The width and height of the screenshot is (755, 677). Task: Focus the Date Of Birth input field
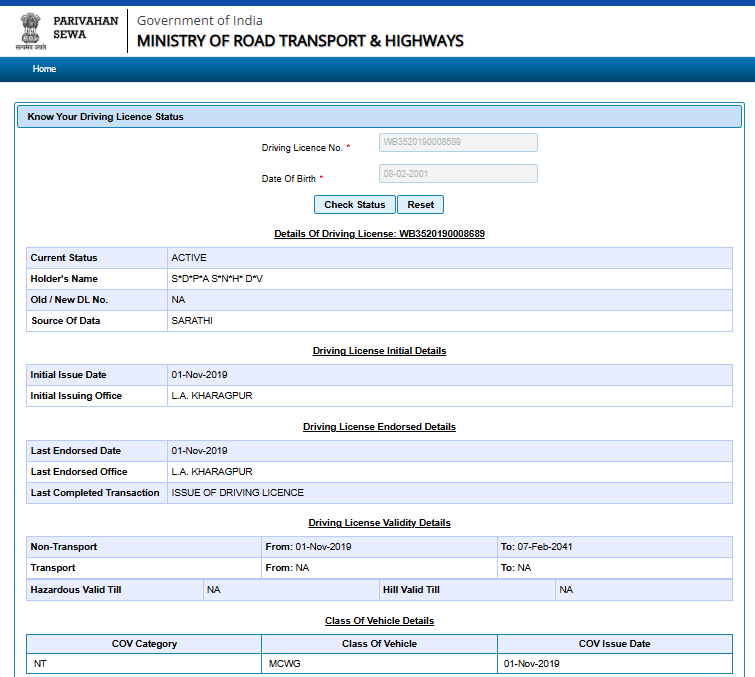[x=458, y=174]
